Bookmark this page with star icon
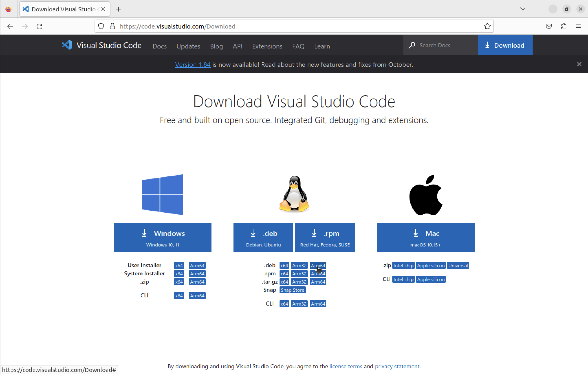Viewport: 588px width, 374px height. click(487, 26)
